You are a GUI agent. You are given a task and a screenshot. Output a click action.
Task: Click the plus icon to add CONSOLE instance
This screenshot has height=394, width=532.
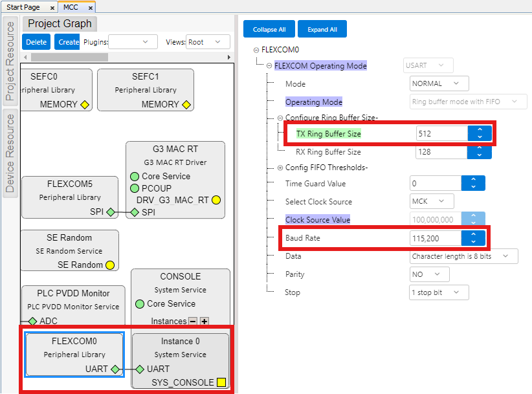tap(205, 321)
